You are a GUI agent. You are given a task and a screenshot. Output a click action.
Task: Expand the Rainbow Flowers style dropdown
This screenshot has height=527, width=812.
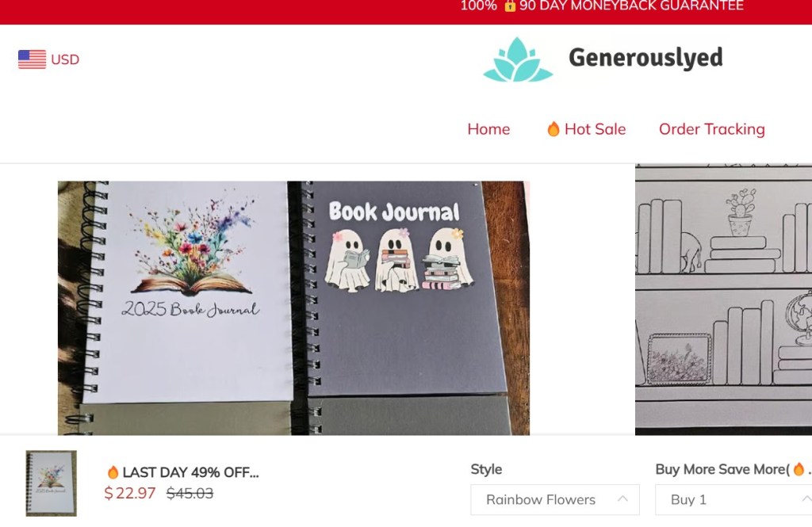click(x=554, y=499)
